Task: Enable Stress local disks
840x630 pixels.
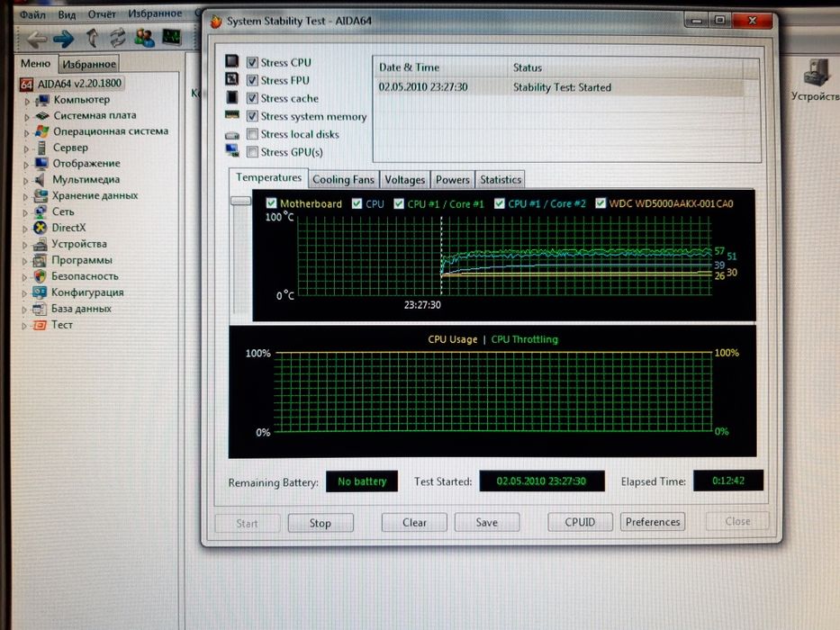Action: point(252,134)
